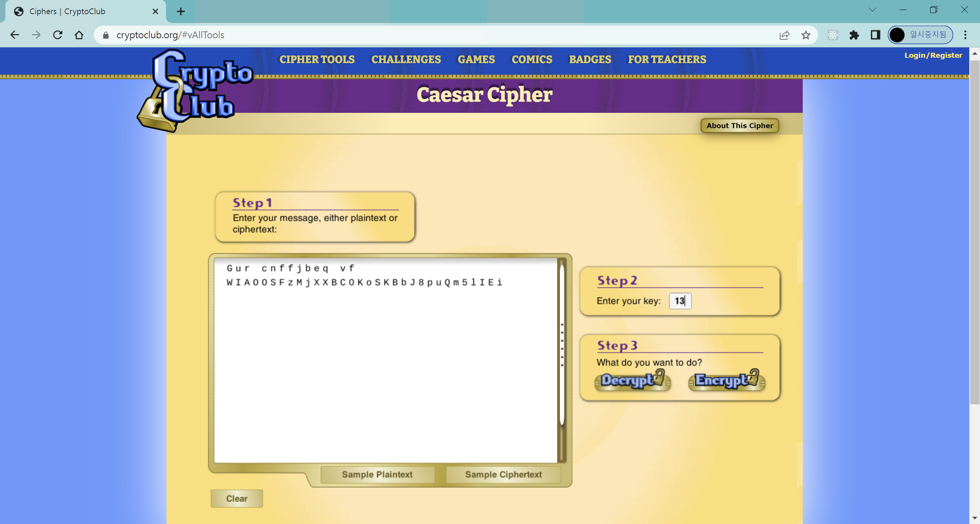The width and height of the screenshot is (980, 524).
Task: Reload the page with refresh icon
Action: tap(58, 35)
